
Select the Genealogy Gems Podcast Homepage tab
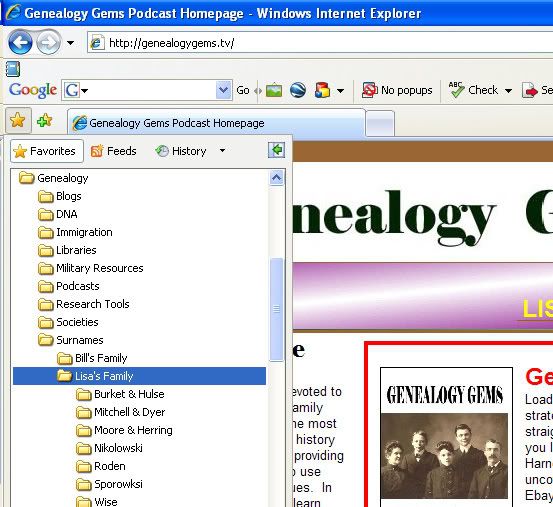[216, 123]
